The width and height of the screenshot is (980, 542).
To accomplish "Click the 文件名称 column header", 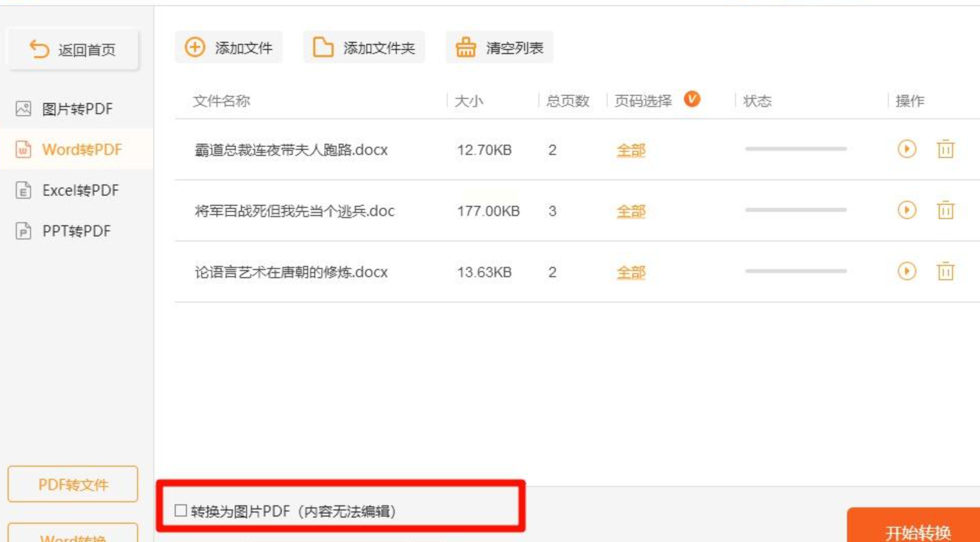I will (222, 101).
